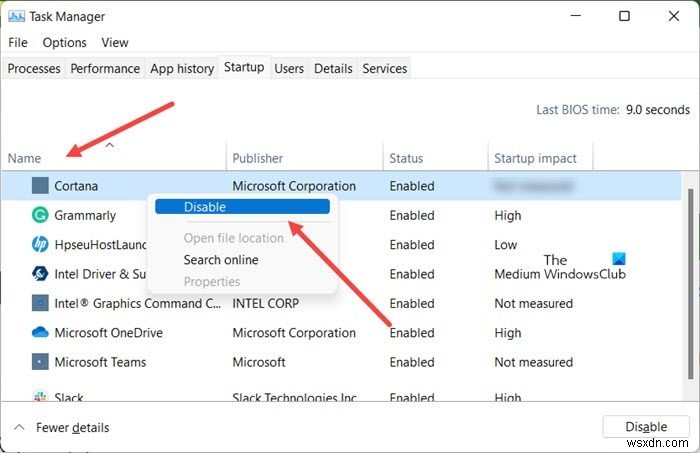Image resolution: width=700 pixels, height=453 pixels.
Task: Click the Intel Driver & Support icon
Action: (x=40, y=274)
